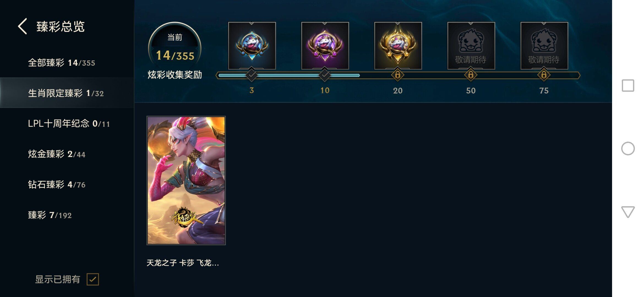Tap the lock marker above 20
Screen dimensions: 644x297
pyautogui.click(x=398, y=75)
